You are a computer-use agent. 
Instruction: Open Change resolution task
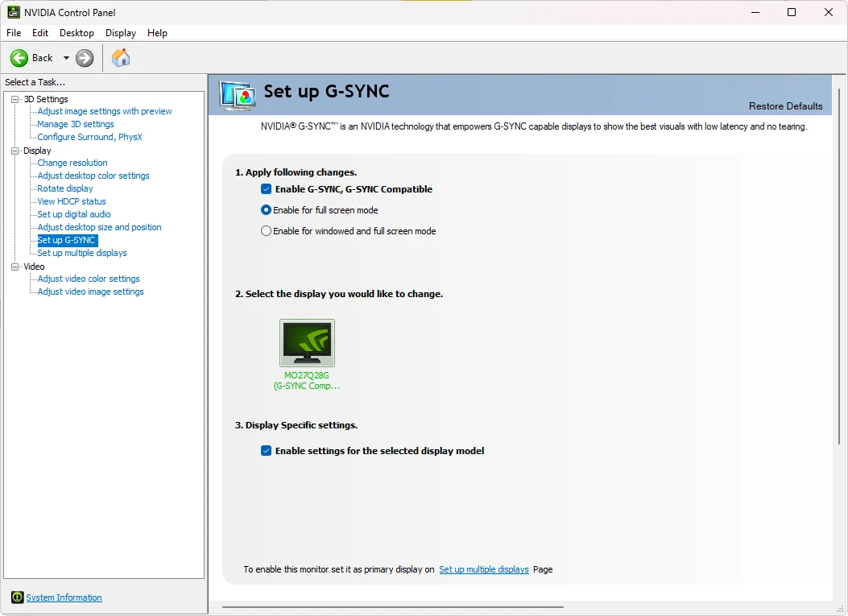pyautogui.click(x=72, y=163)
